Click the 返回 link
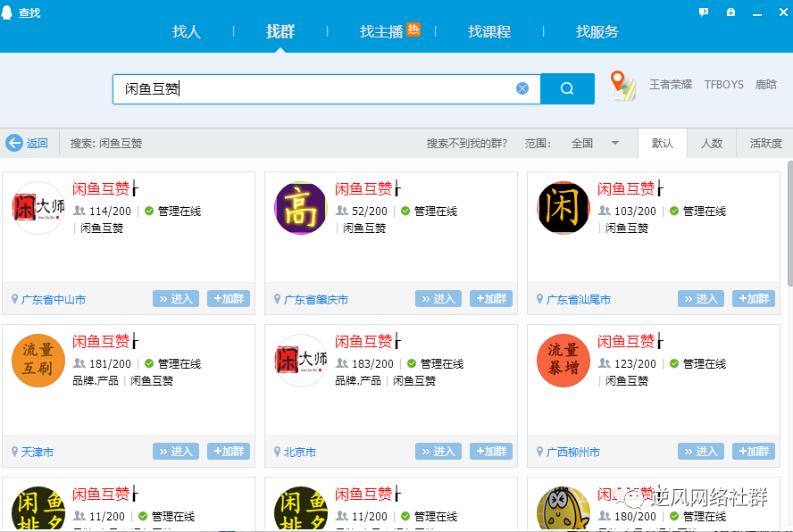The image size is (793, 532). pos(37,143)
